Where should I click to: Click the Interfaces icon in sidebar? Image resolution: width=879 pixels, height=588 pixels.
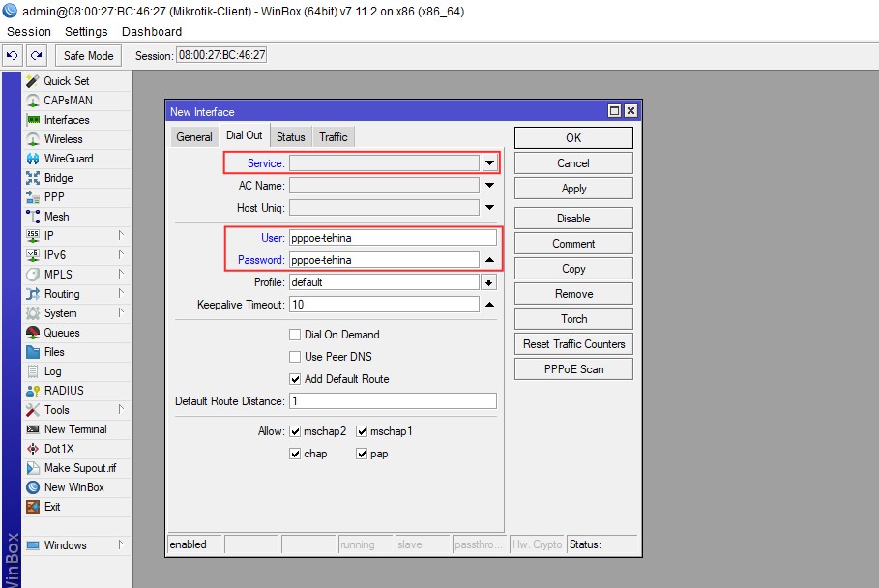33,120
